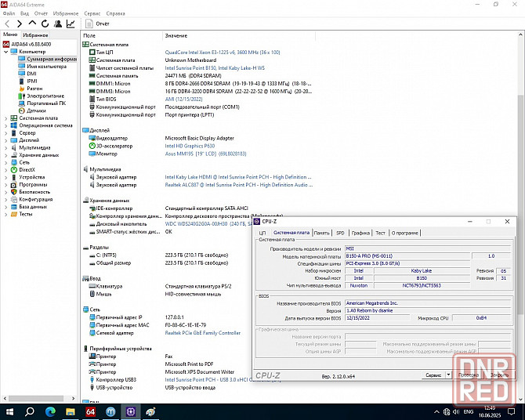Select Портативный ПК tree item
525x420 pixels.
coord(46,103)
